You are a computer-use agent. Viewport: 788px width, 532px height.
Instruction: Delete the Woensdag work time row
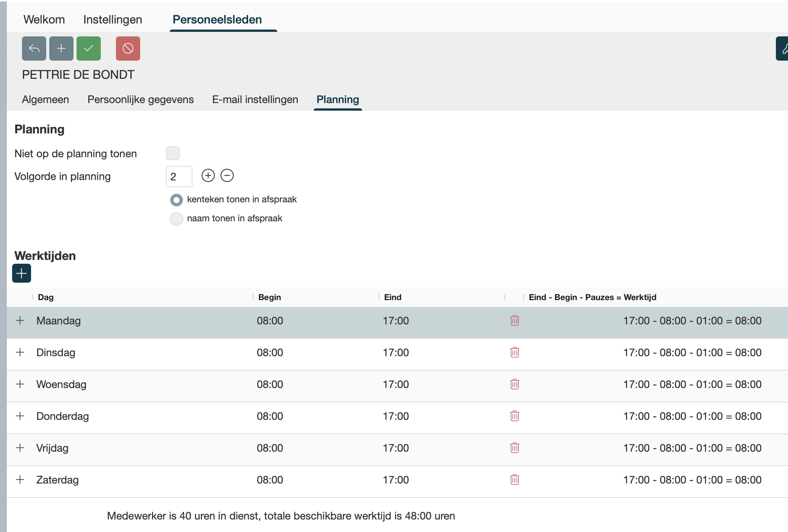click(514, 384)
